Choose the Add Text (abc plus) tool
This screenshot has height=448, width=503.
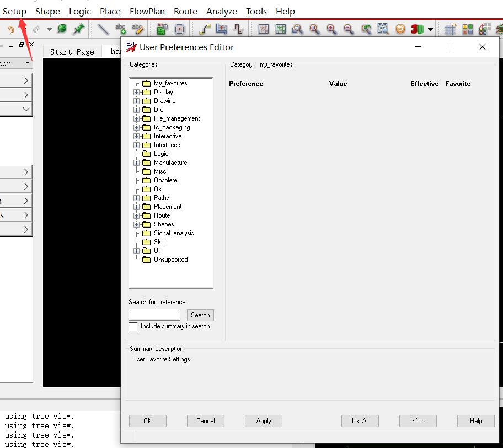coord(121,29)
